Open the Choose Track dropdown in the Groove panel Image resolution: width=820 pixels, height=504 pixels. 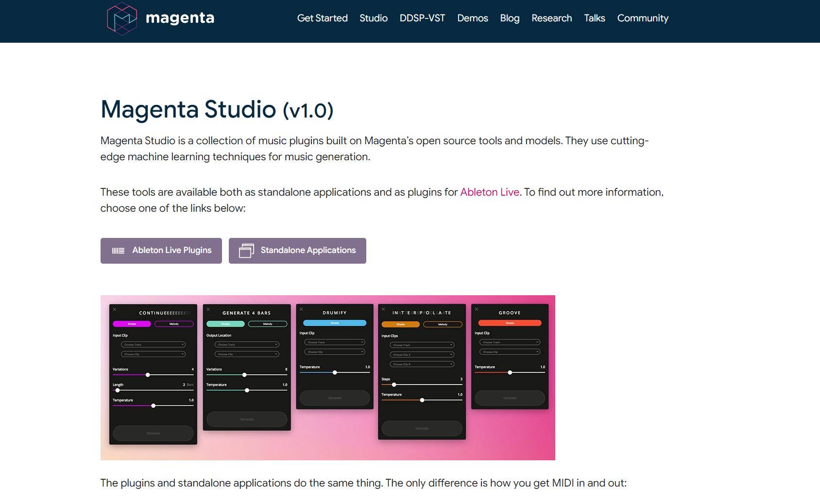[510, 342]
